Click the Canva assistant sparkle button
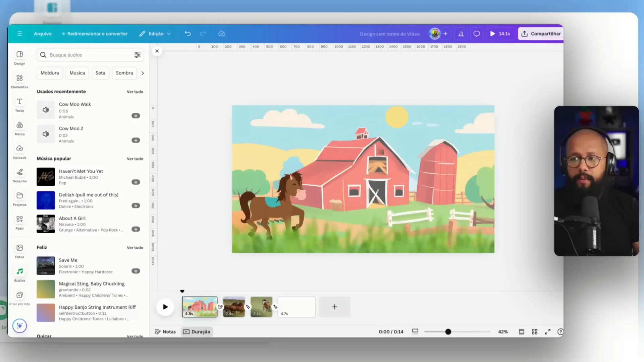The image size is (644, 362). tap(19, 325)
